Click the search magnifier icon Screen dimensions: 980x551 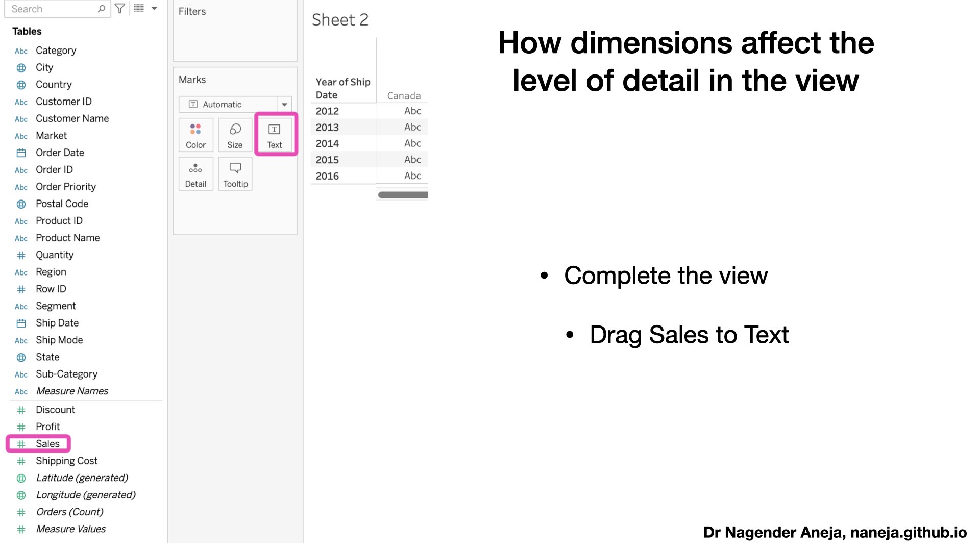point(102,9)
